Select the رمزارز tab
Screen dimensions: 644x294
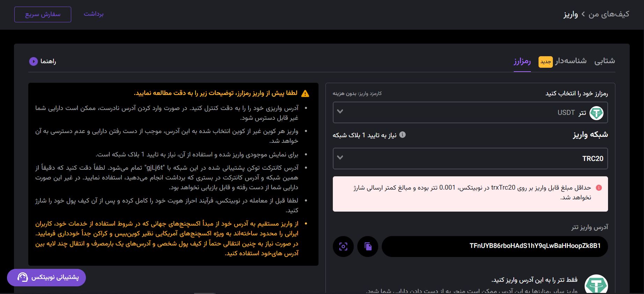522,61
